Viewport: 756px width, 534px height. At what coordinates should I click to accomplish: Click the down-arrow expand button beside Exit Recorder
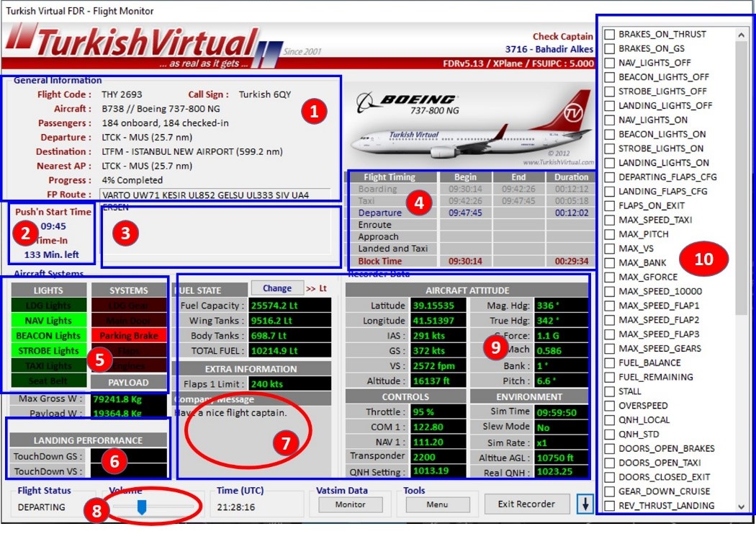coord(585,504)
